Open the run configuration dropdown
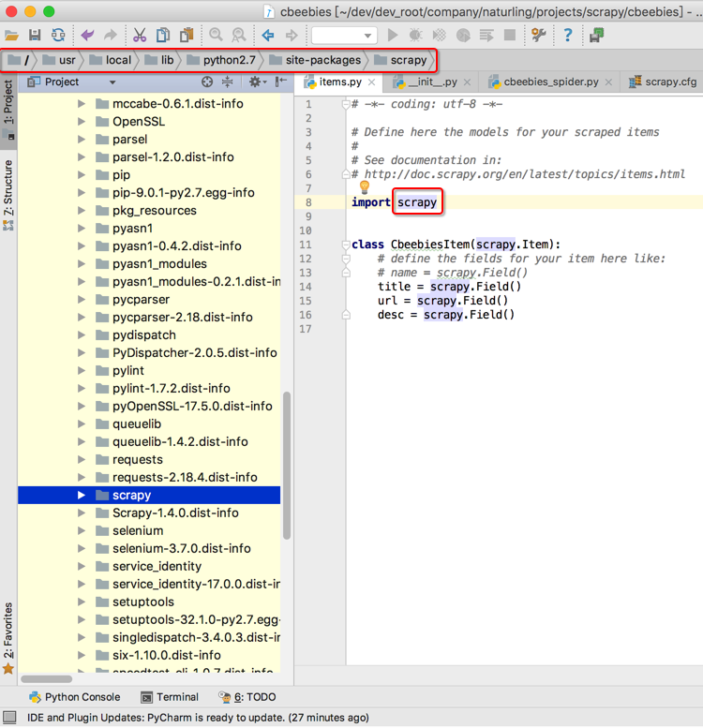The height and width of the screenshot is (728, 703). [x=344, y=36]
